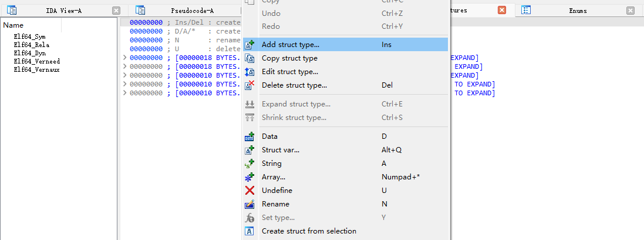This screenshot has width=644, height=240.
Task: Open the Pseudocode-A tab
Action: pos(192,11)
